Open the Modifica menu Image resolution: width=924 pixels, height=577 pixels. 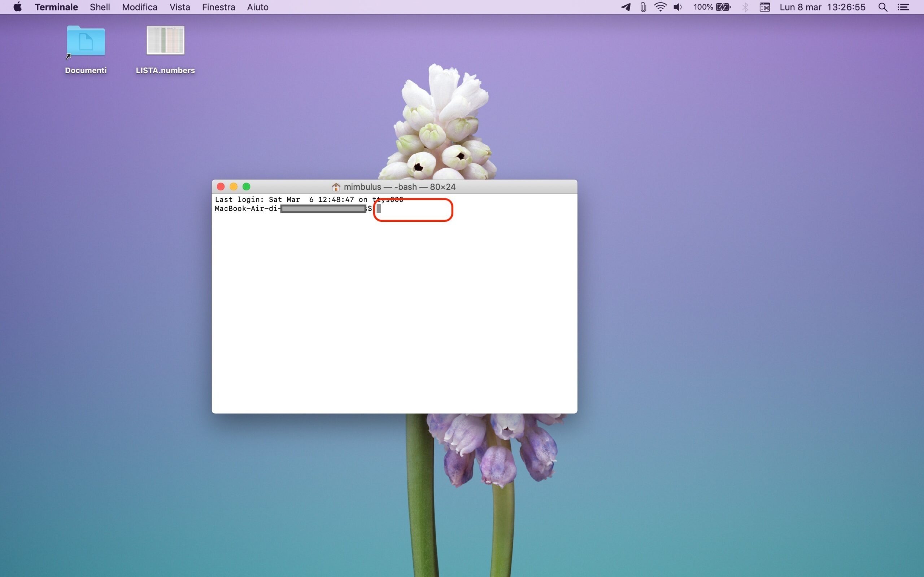tap(140, 7)
